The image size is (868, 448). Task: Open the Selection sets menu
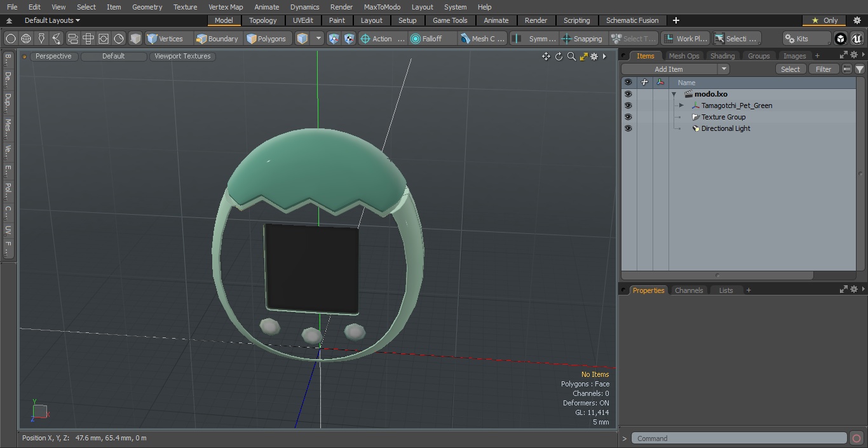(x=736, y=39)
